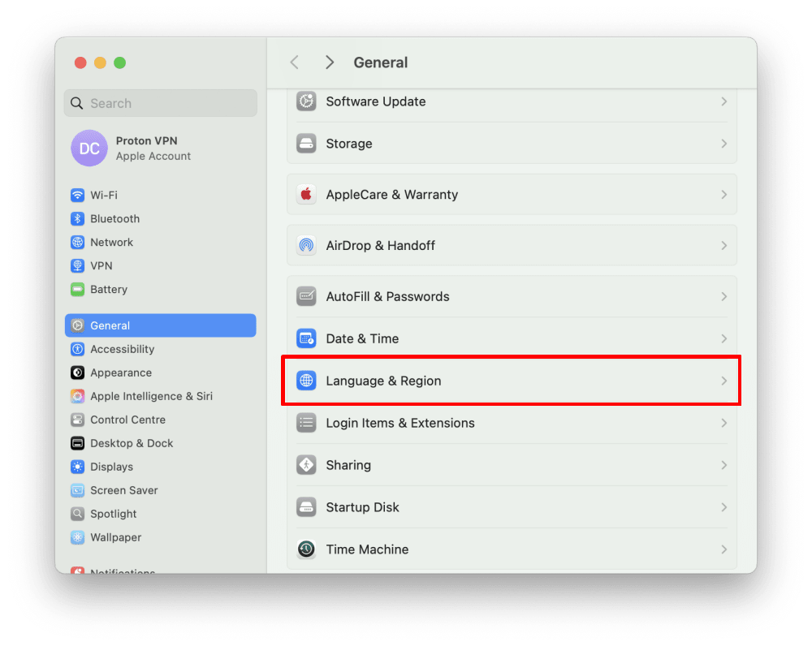Click the AutoFill & Passwords icon
This screenshot has width=812, height=646.
click(x=307, y=296)
